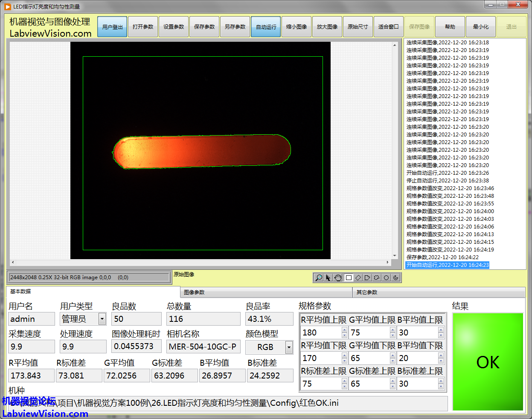
Task: Open the 帮助 help button
Action: [450, 27]
